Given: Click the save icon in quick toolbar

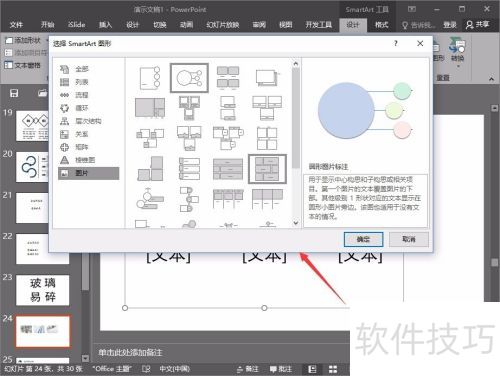Looking at the screenshot, I should pyautogui.click(x=14, y=93).
